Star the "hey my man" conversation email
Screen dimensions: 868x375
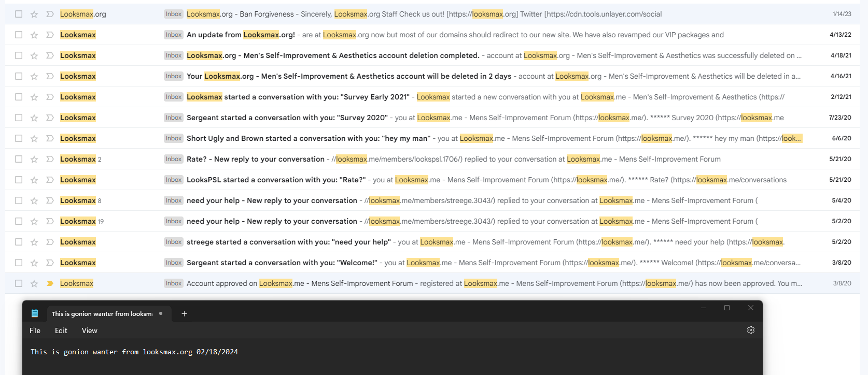pyautogui.click(x=34, y=138)
